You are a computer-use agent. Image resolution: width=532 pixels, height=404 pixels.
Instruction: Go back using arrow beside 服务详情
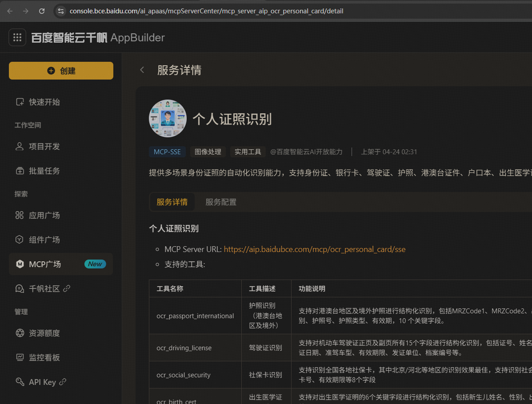tap(142, 70)
